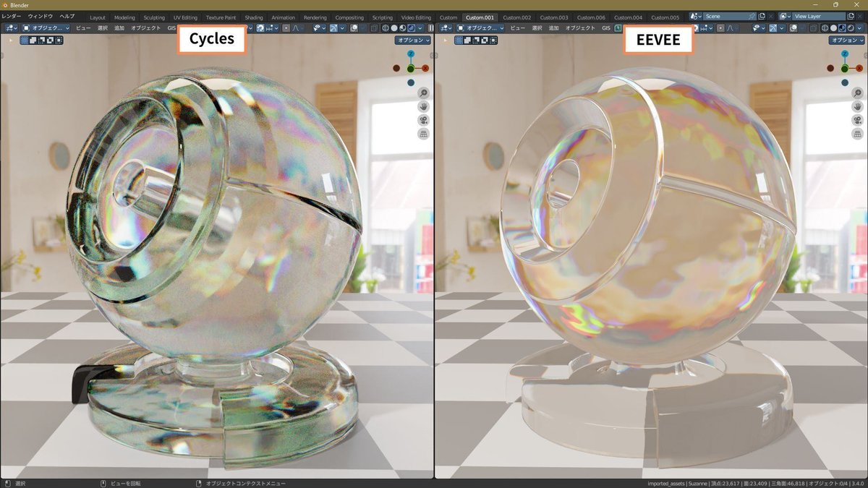Open object mode dropdown in EEVEE viewport

pos(480,28)
